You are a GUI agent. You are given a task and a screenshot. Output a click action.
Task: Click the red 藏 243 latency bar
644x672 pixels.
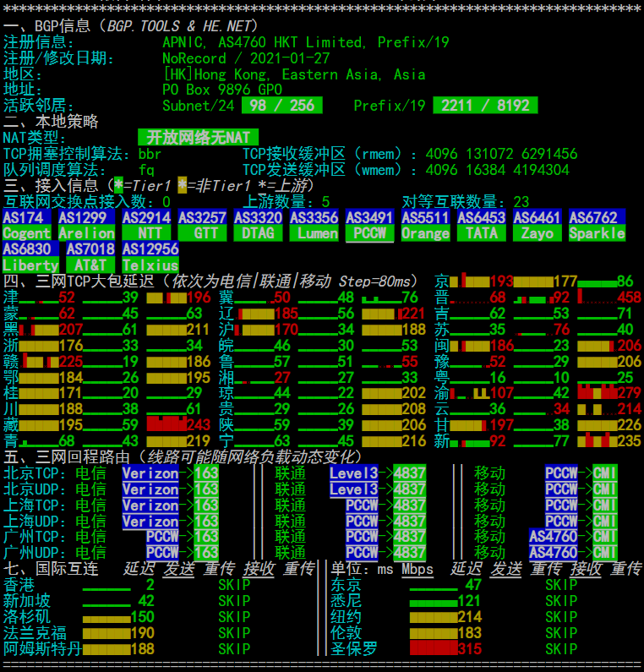coord(166,424)
